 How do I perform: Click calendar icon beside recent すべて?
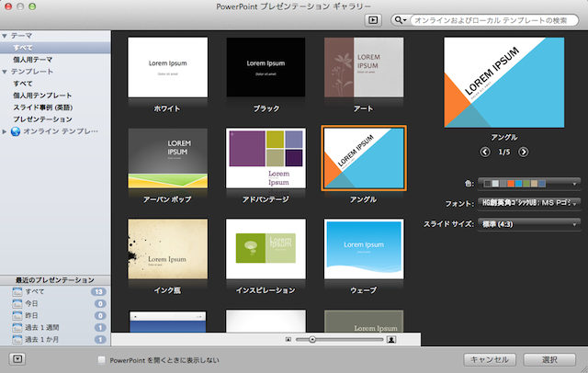pos(17,291)
